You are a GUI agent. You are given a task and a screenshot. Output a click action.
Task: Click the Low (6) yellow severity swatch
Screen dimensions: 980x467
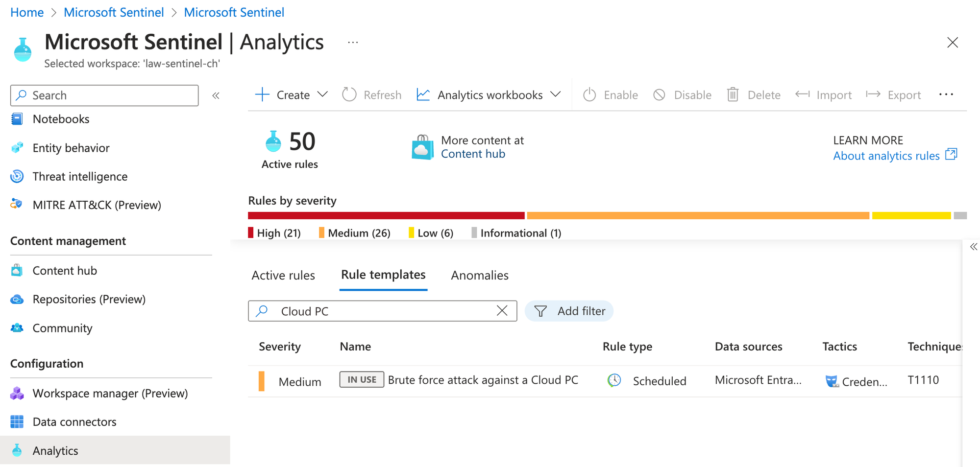[x=411, y=233]
